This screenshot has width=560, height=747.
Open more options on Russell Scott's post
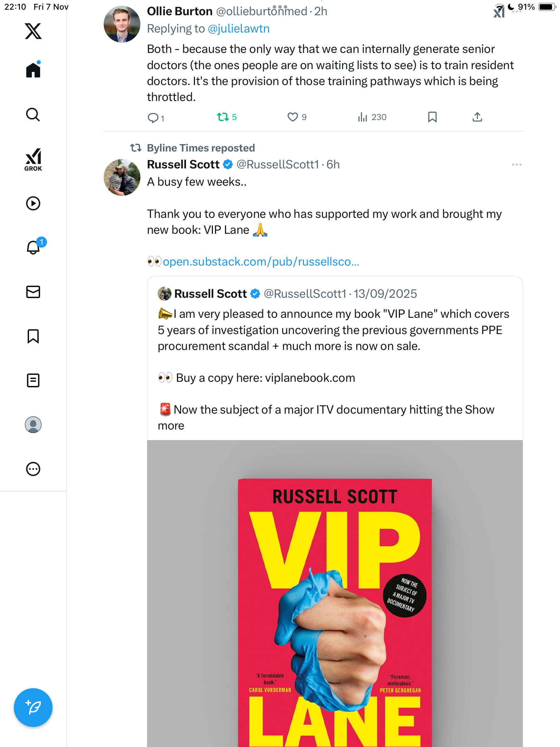click(516, 165)
